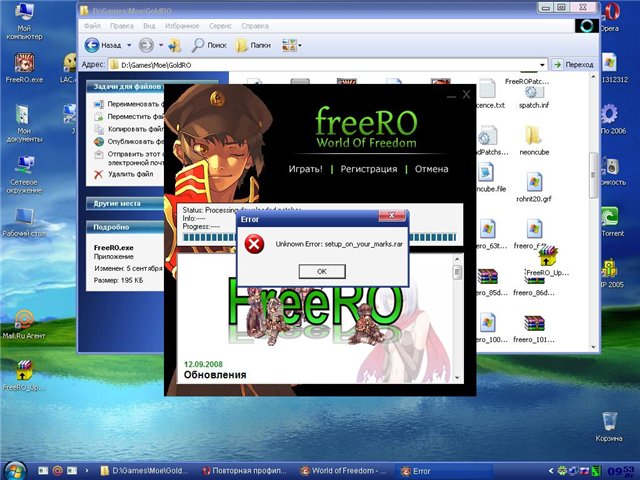The height and width of the screenshot is (480, 640).
Task: Click the Переход go button
Action: pyautogui.click(x=573, y=64)
